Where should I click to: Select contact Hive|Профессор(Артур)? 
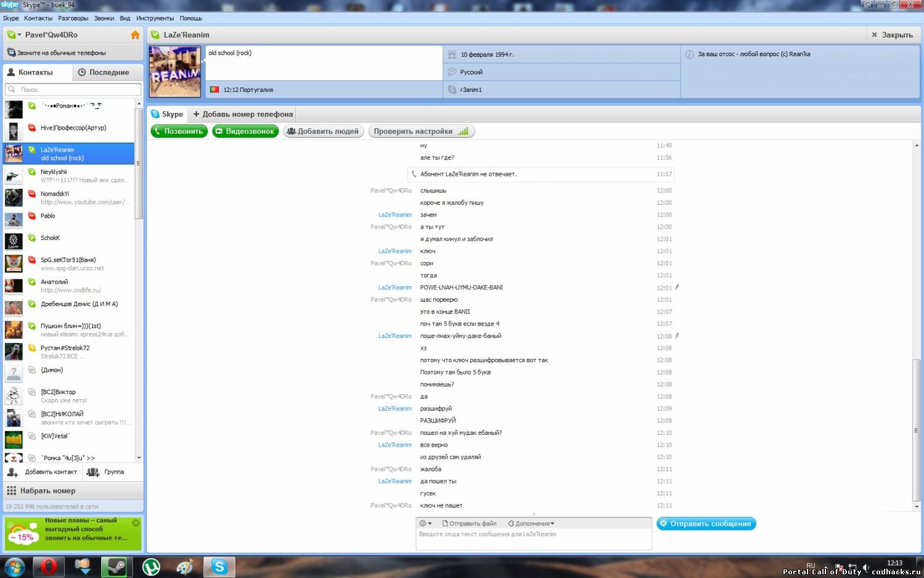69,131
